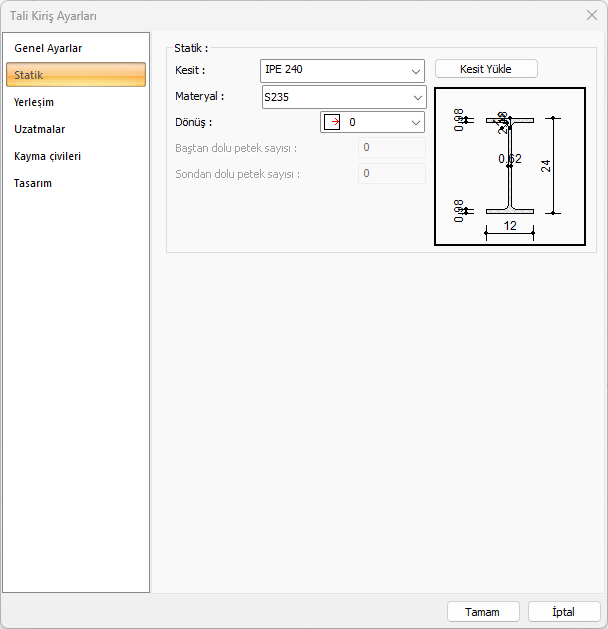This screenshot has height=629, width=608.
Task: Click the 12 width dimension in preview
Action: click(x=510, y=226)
